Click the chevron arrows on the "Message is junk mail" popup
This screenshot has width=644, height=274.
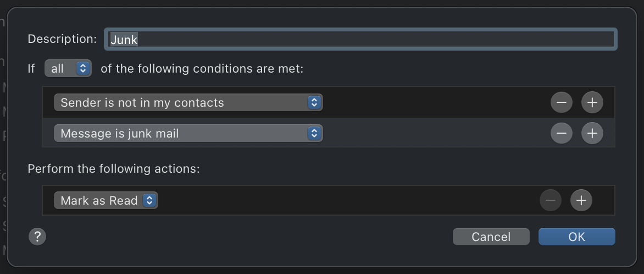coord(314,133)
